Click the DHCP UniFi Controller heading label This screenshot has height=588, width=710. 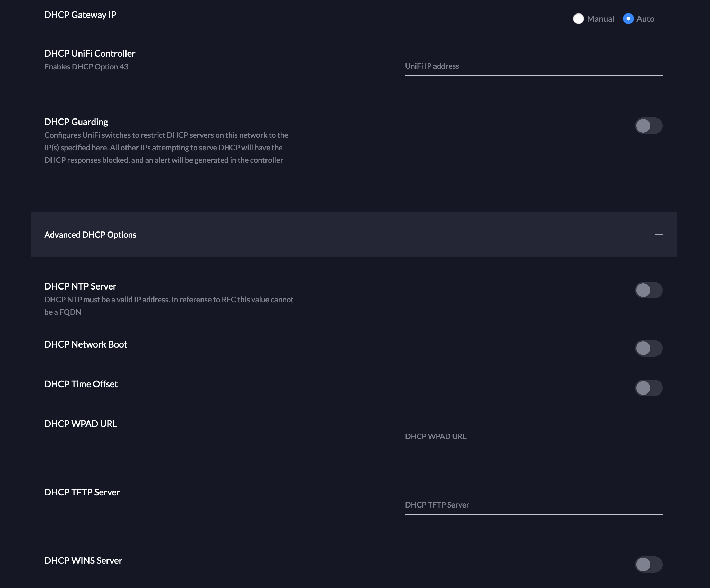[x=90, y=54]
